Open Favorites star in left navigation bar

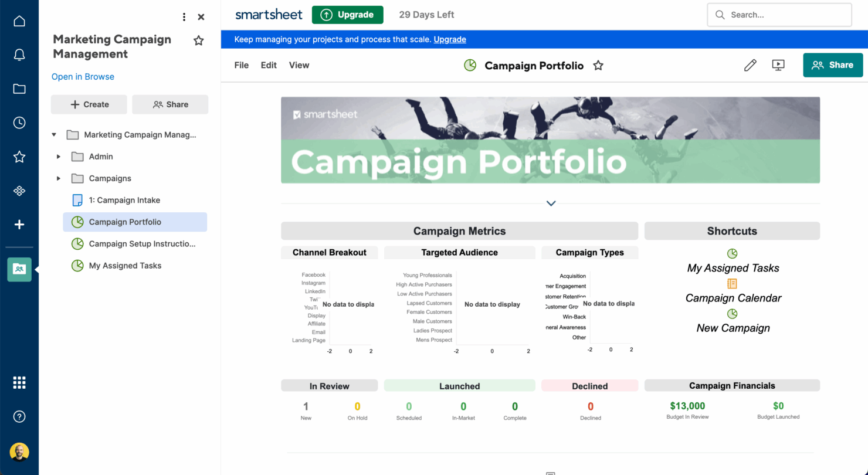tap(19, 157)
